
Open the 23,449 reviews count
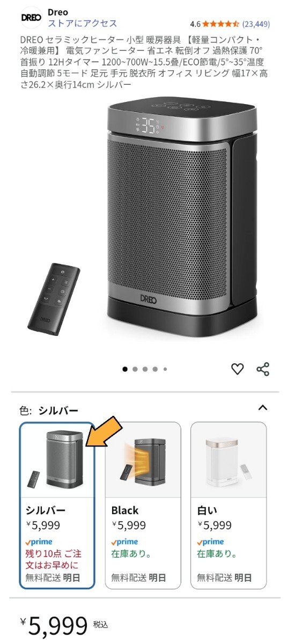(x=256, y=24)
